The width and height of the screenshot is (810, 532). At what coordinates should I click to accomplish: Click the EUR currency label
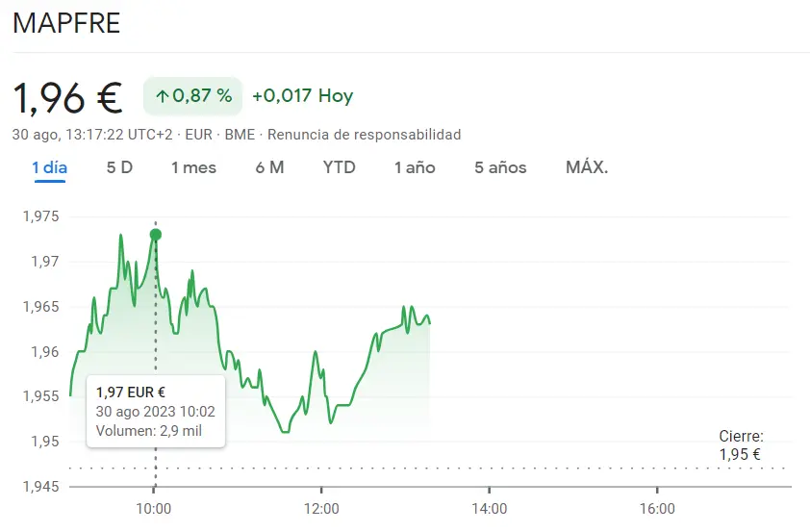point(199,135)
